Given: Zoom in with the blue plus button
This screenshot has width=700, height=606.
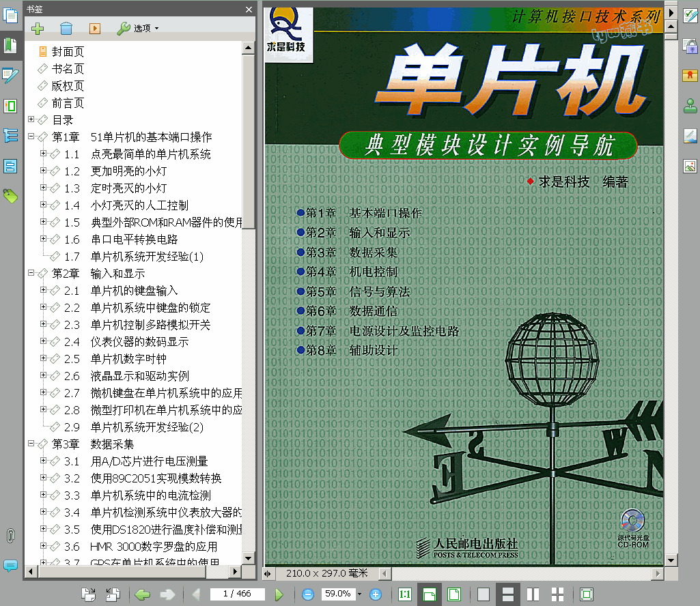Looking at the screenshot, I should tap(375, 594).
